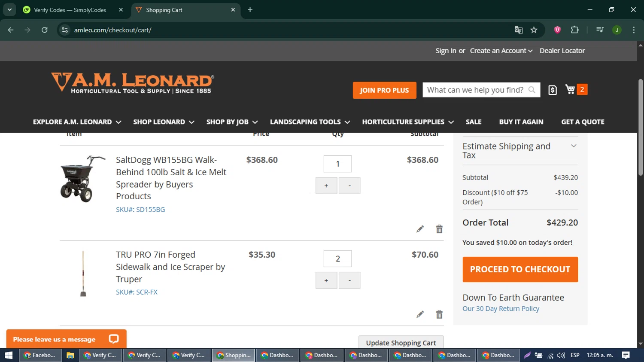Open the taskbar volume icon

click(x=561, y=355)
